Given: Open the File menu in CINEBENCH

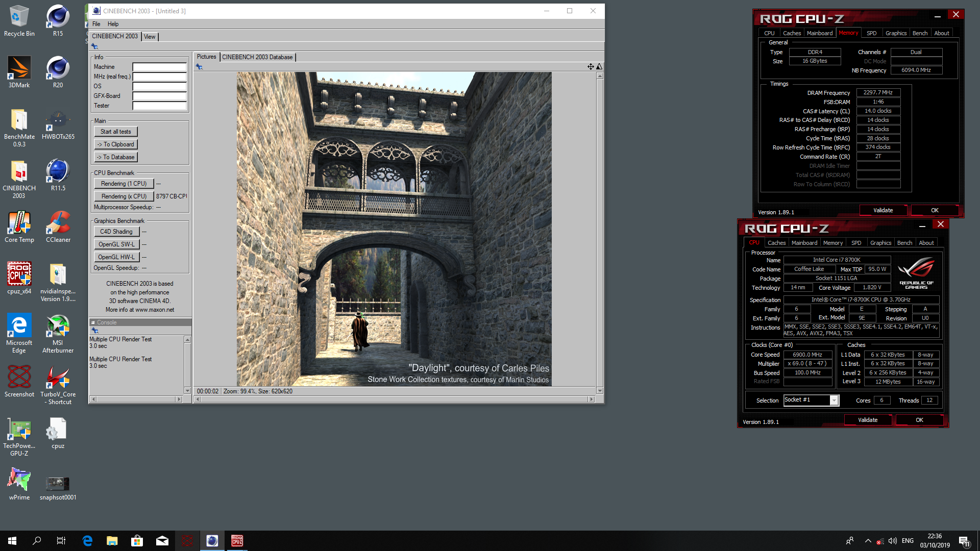Looking at the screenshot, I should tap(96, 24).
